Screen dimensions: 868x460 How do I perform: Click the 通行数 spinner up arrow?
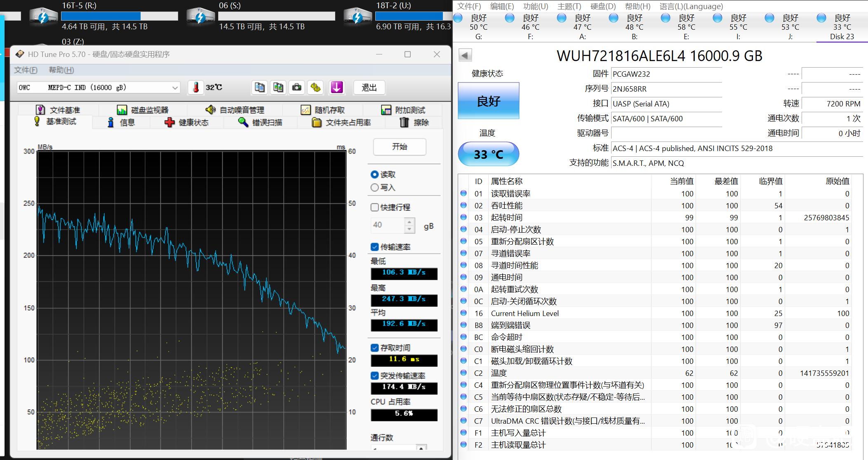[x=421, y=448]
